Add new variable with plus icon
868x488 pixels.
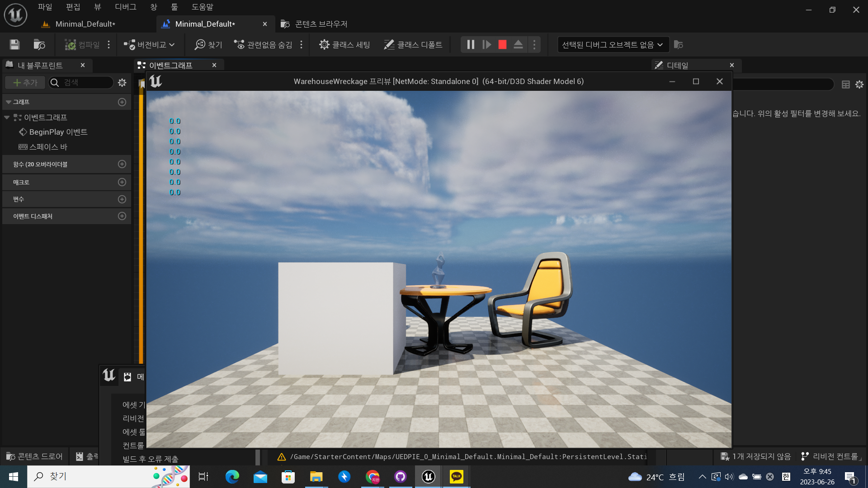point(122,199)
